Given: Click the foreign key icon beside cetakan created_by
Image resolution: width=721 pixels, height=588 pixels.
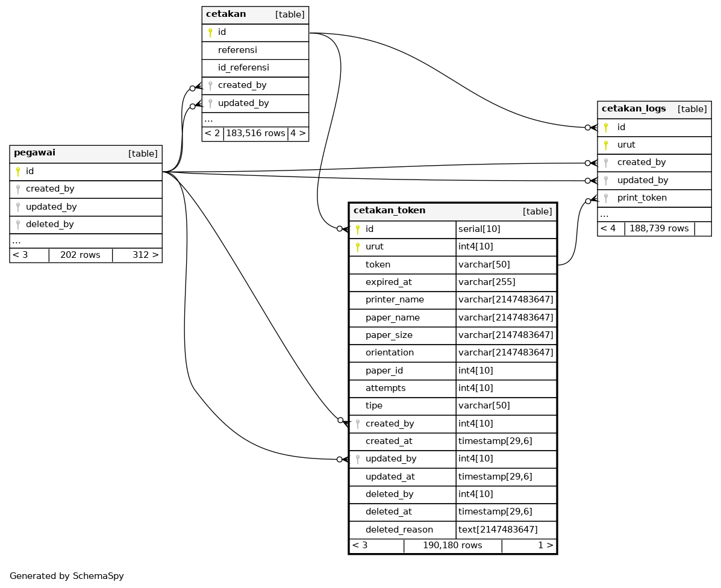Looking at the screenshot, I should (210, 86).
